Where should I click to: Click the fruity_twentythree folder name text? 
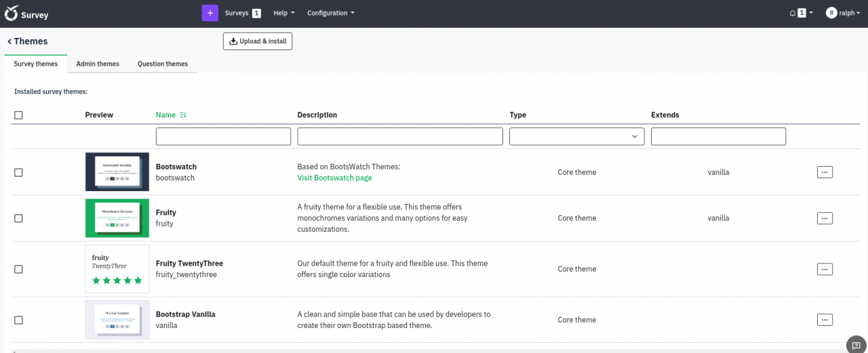click(x=186, y=275)
